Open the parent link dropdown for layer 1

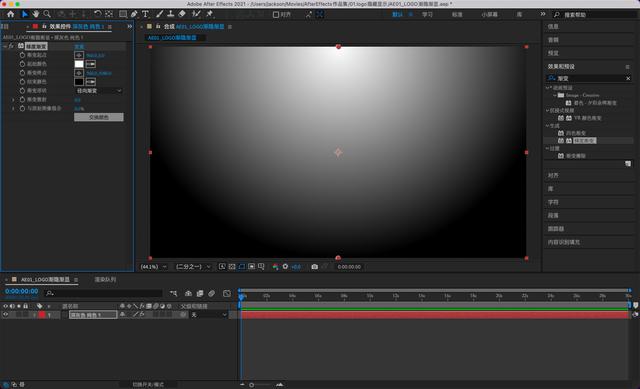click(209, 315)
